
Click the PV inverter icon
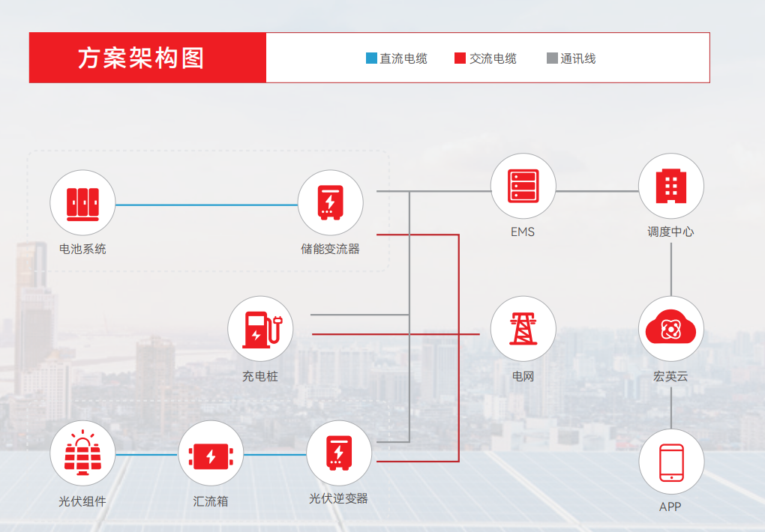[338, 453]
